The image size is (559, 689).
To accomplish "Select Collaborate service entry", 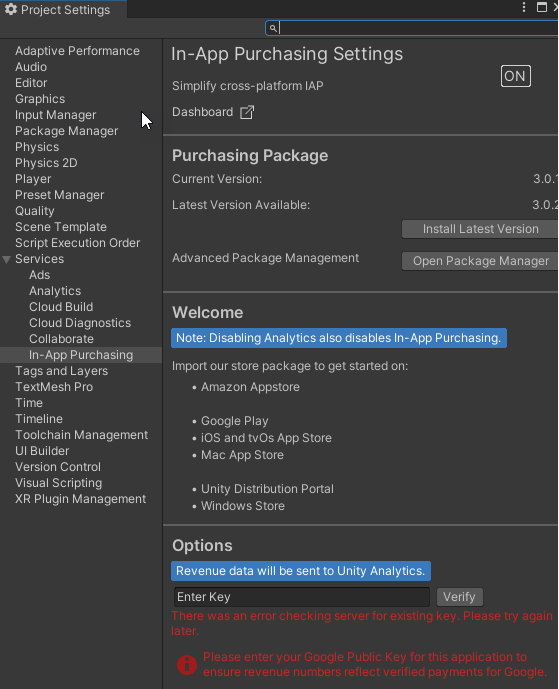I will click(62, 339).
